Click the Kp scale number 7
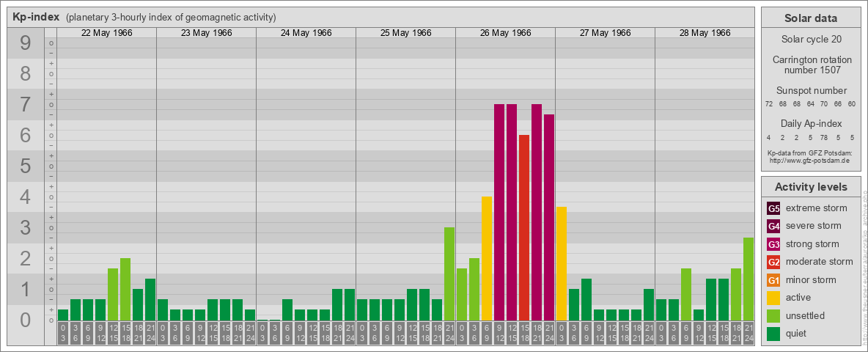 [x=26, y=105]
